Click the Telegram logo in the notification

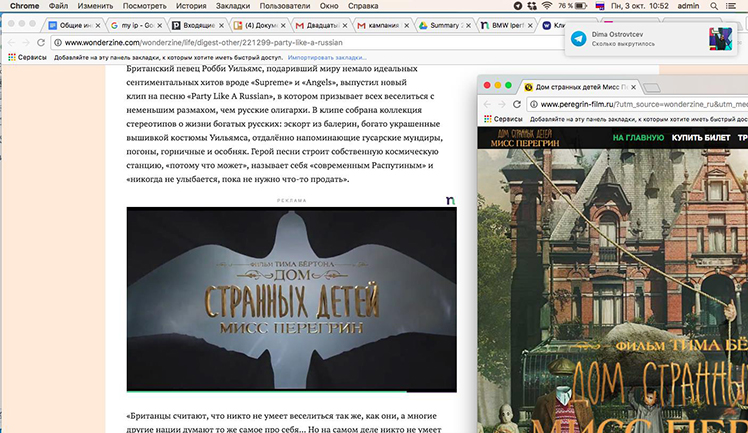coord(579,39)
